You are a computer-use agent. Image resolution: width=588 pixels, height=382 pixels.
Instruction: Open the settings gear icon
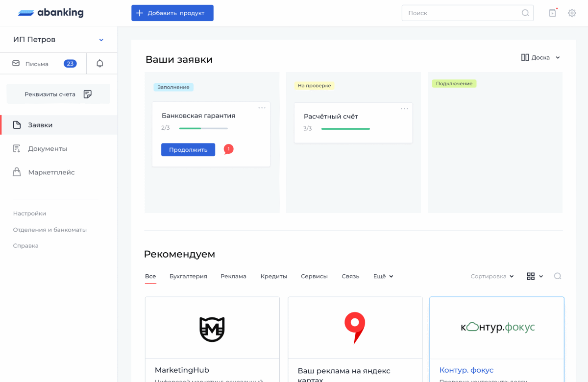pos(572,13)
